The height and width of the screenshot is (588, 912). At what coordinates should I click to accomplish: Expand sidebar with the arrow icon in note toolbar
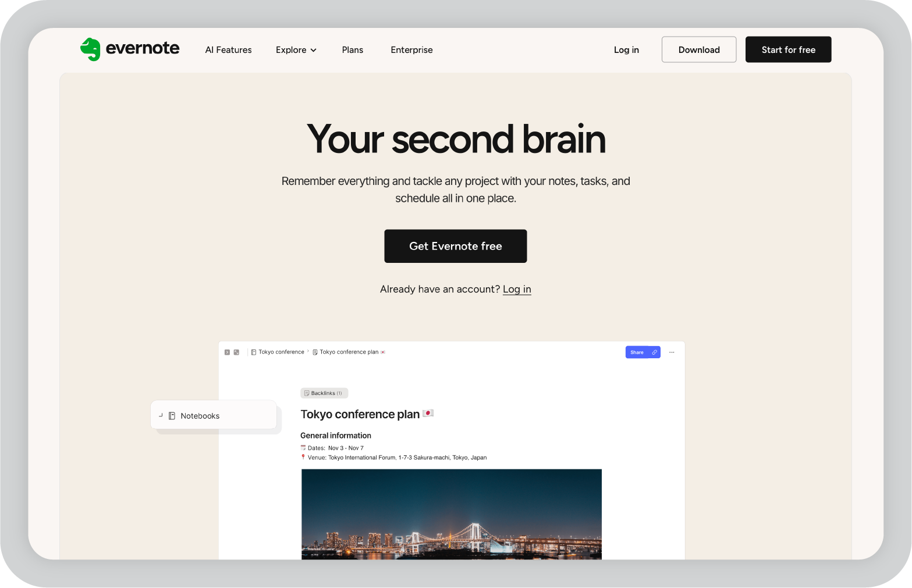227,352
